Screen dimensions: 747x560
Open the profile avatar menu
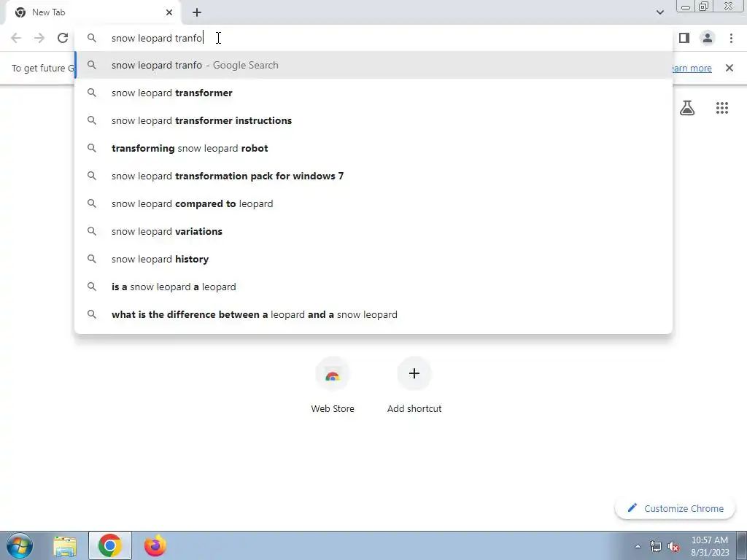[x=708, y=38]
